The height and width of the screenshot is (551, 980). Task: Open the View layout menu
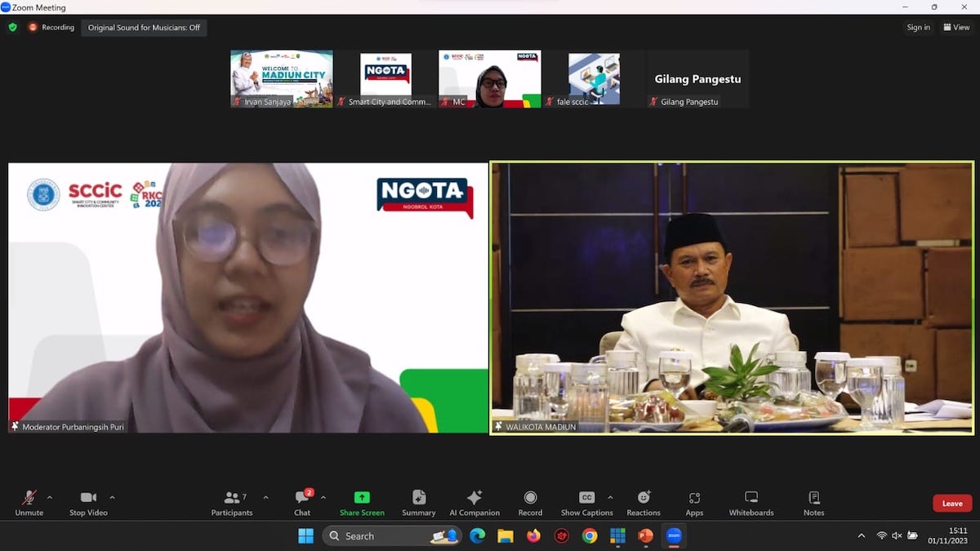(956, 27)
